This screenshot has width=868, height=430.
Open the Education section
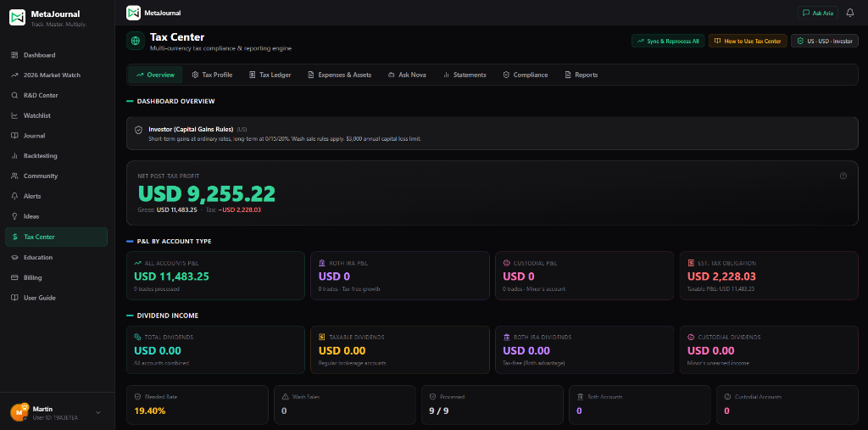click(x=57, y=257)
